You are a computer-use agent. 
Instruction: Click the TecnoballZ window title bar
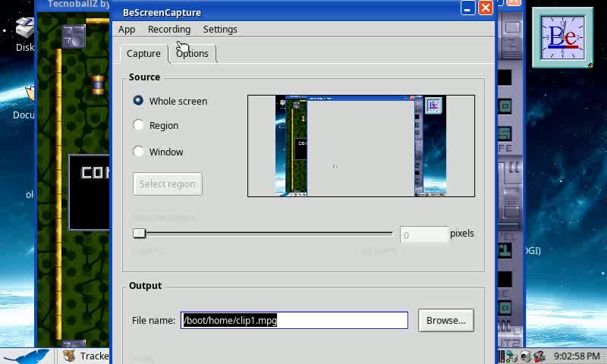(x=74, y=5)
